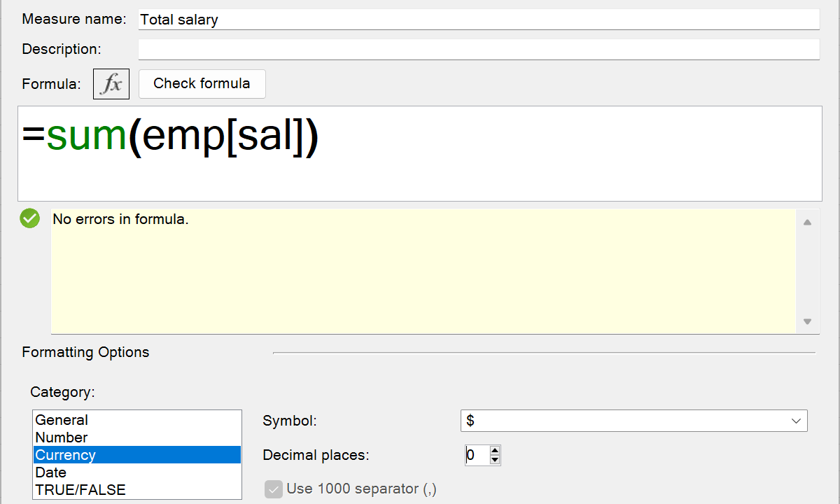Click the fx insert function icon
The height and width of the screenshot is (504, 840).
(x=111, y=84)
